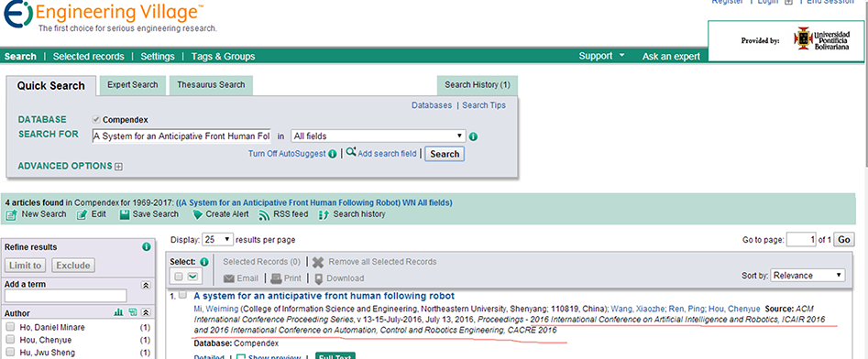Open Sort by Relevance dropdown
The width and height of the screenshot is (868, 359).
(x=808, y=275)
